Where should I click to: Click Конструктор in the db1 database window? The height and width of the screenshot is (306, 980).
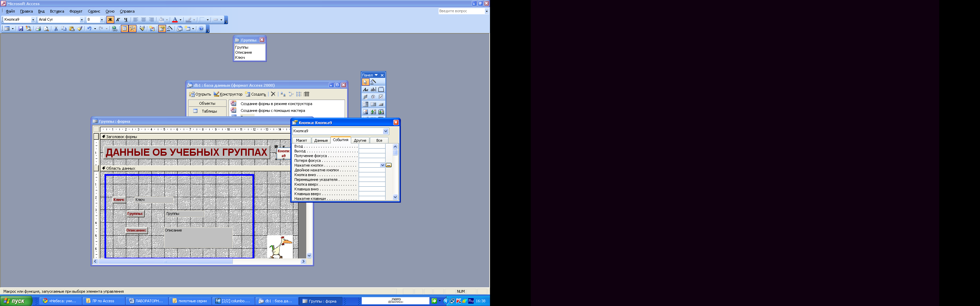228,94
